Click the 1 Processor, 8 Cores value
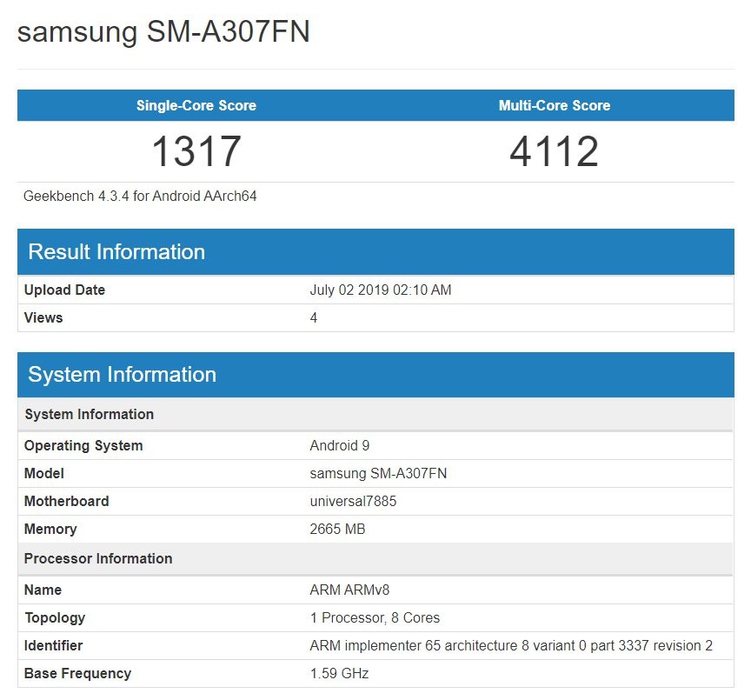 375,617
